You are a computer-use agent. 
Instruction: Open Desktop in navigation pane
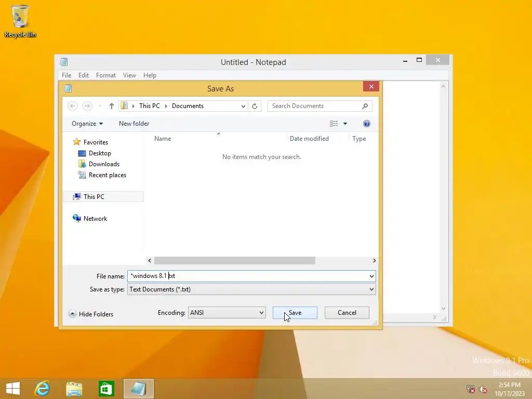click(x=100, y=153)
